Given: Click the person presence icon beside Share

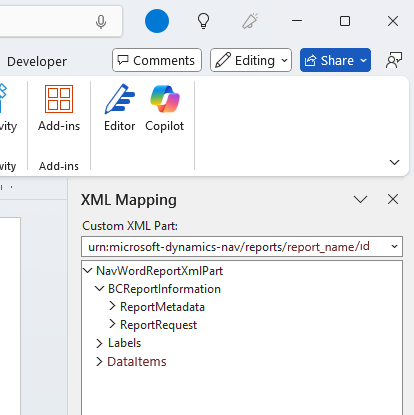Looking at the screenshot, I should [x=394, y=60].
